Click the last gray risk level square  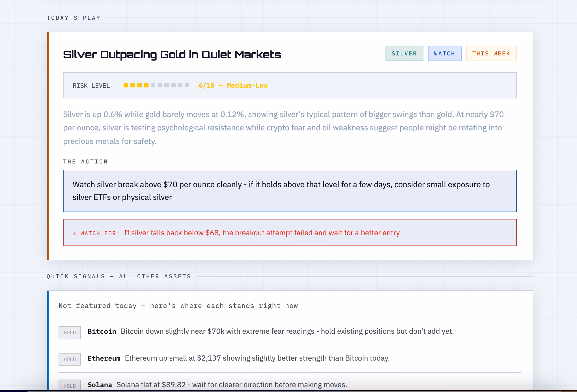(187, 85)
